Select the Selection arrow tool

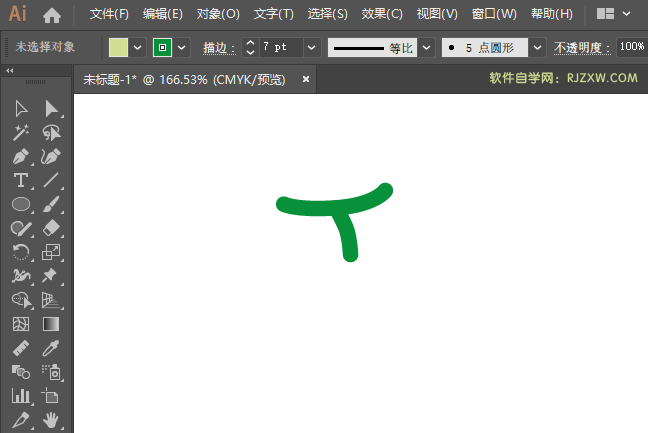point(21,109)
